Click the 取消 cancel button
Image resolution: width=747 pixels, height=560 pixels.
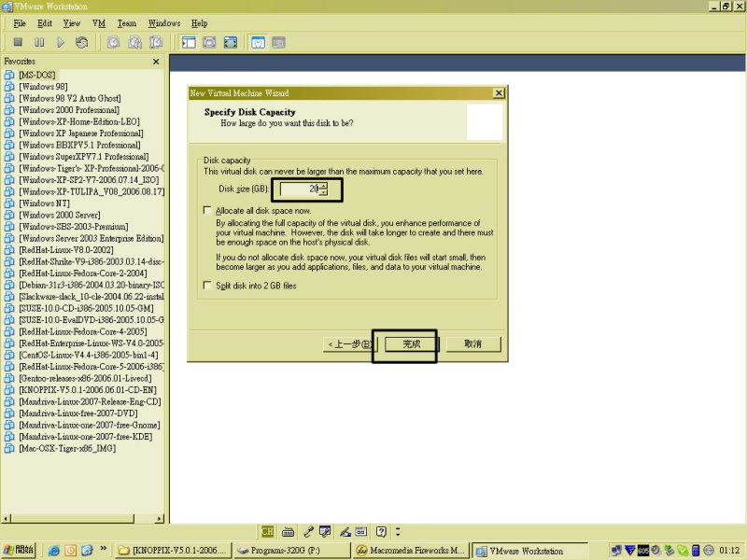click(473, 343)
